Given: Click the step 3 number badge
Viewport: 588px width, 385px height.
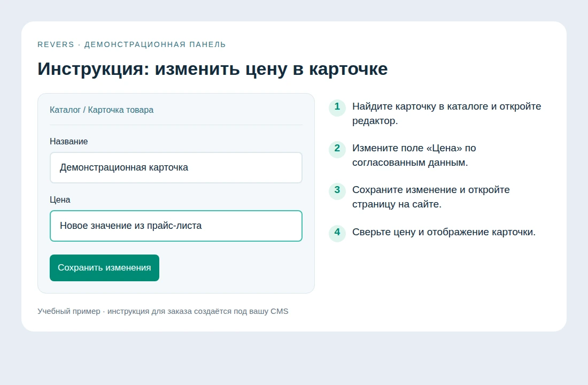Looking at the screenshot, I should [x=337, y=190].
